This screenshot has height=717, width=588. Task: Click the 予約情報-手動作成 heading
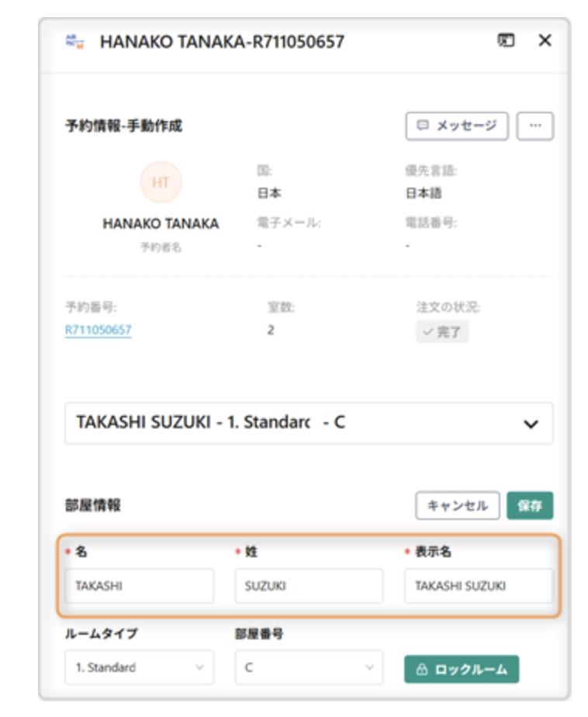click(x=123, y=126)
